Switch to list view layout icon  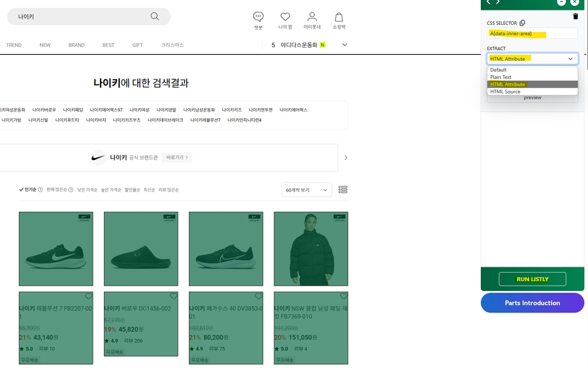(343, 190)
